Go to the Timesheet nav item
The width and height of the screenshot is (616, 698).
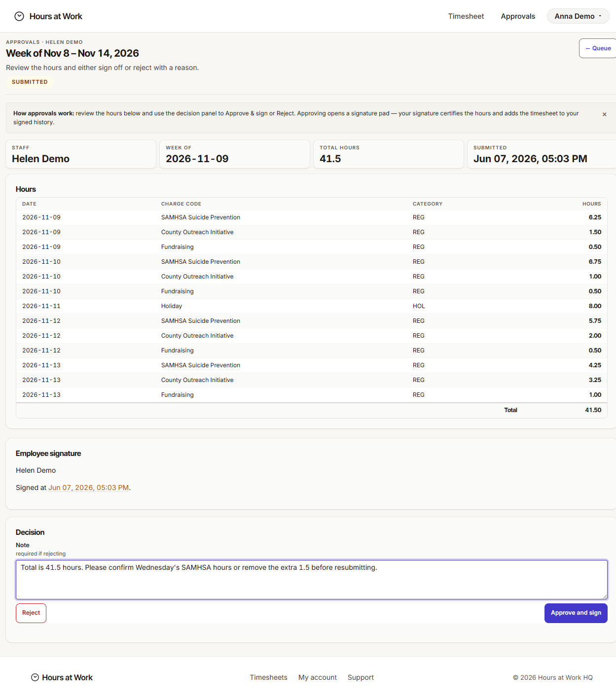coord(466,16)
